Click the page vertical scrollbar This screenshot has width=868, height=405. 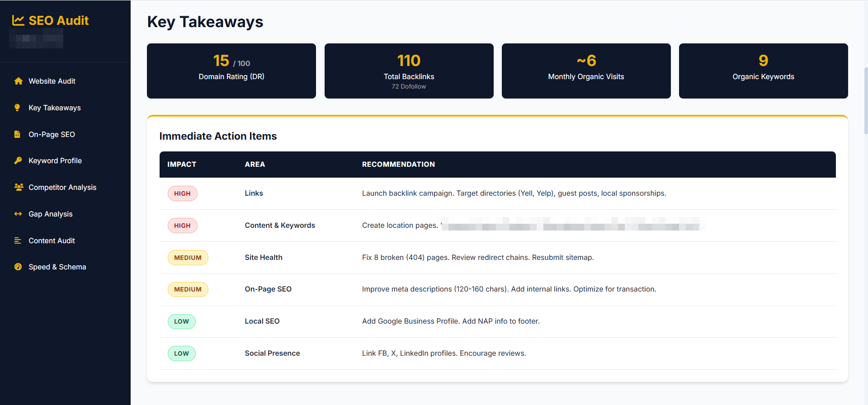pyautogui.click(x=866, y=101)
